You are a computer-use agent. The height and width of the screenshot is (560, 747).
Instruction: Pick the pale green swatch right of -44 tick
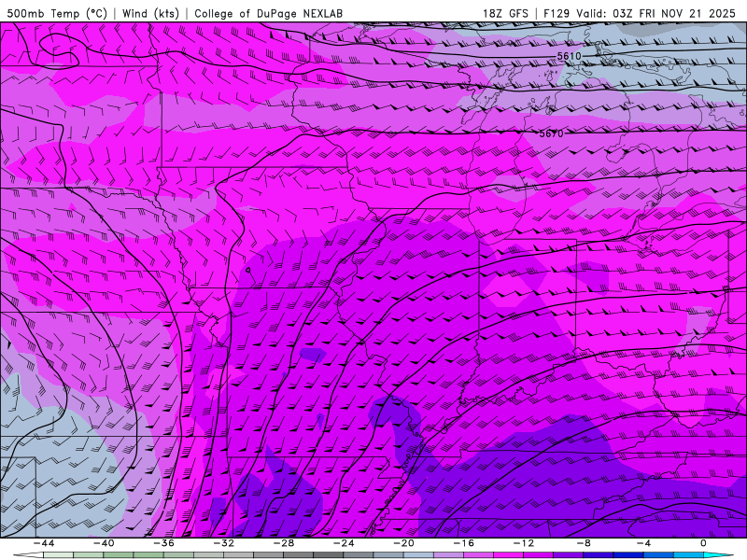point(59,554)
